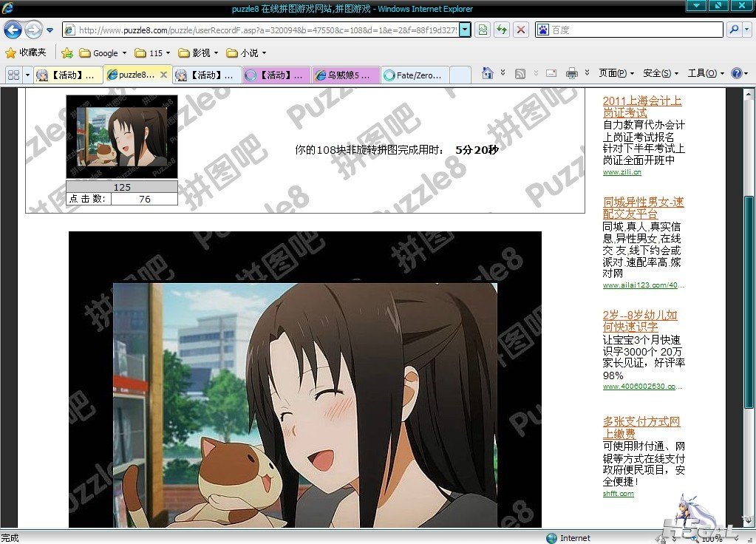Select the 完成 status bar text
This screenshot has width=756, height=544.
[10, 538]
